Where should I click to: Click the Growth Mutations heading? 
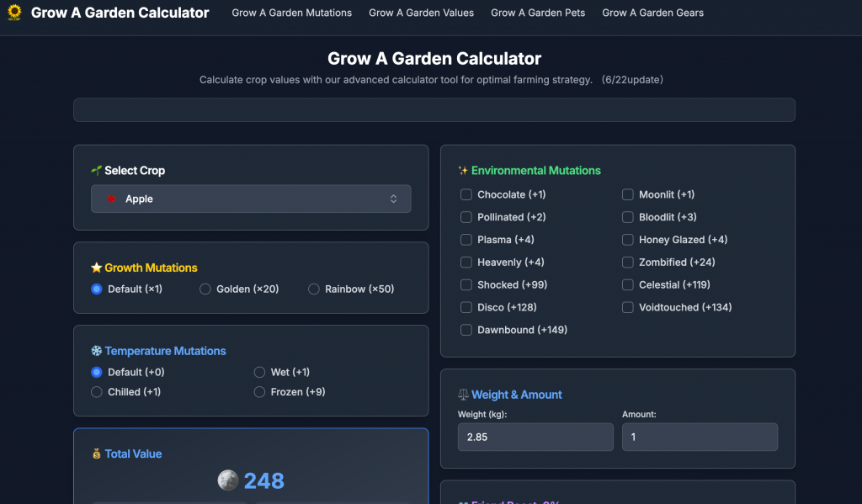click(x=151, y=268)
